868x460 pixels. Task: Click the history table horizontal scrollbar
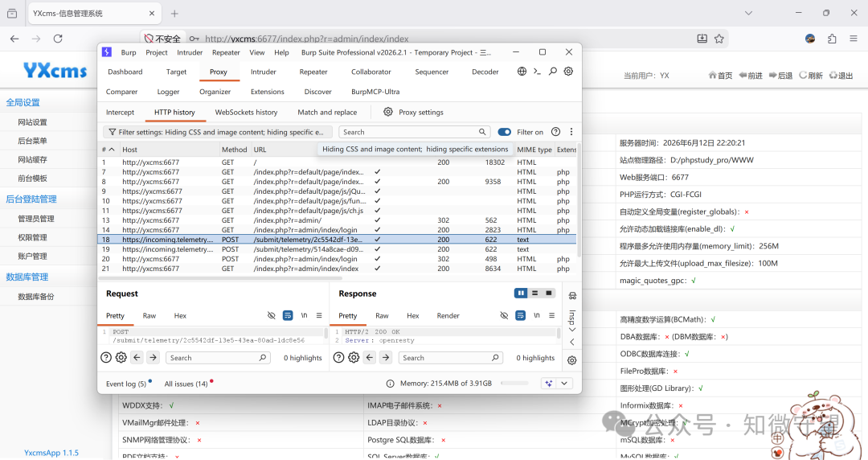click(x=220, y=278)
